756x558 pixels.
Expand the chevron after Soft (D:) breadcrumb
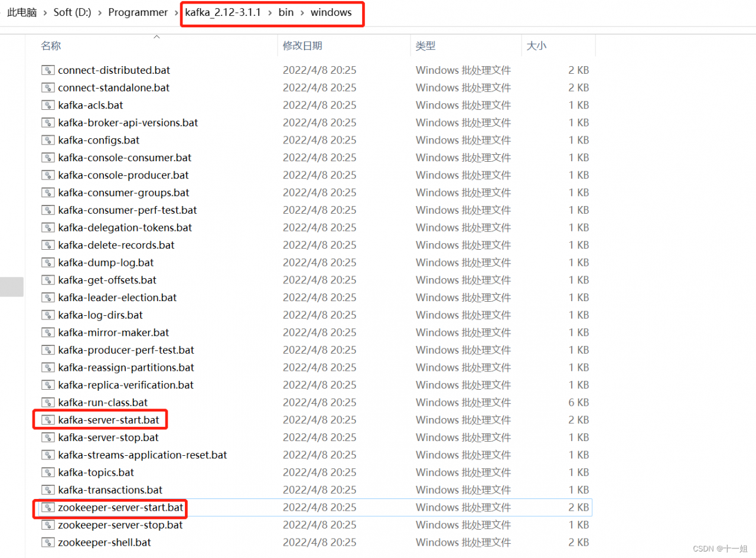[100, 13]
